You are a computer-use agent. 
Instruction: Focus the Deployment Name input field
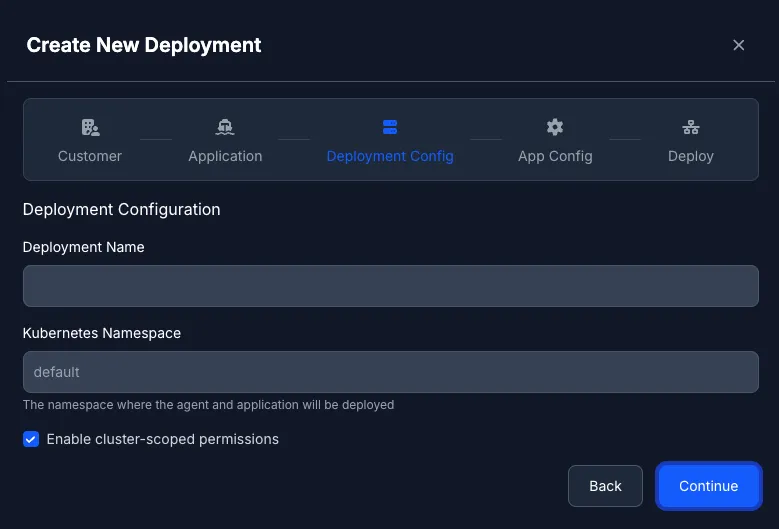(390, 286)
